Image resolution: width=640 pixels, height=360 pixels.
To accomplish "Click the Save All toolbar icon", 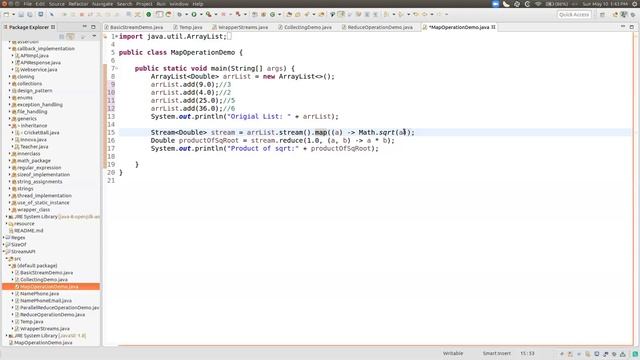I will pos(30,14).
